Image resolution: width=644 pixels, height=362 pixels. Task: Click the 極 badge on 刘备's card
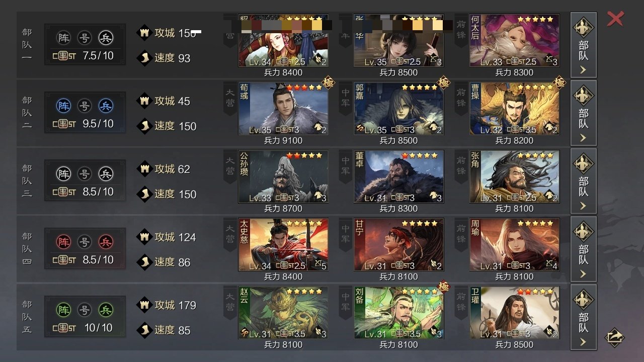(x=443, y=287)
